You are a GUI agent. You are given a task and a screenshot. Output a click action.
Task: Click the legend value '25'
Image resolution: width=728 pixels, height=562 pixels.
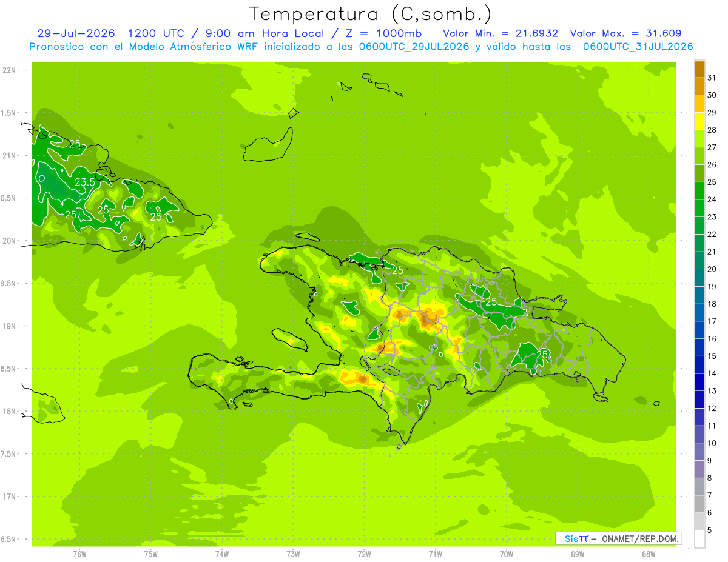click(x=712, y=182)
